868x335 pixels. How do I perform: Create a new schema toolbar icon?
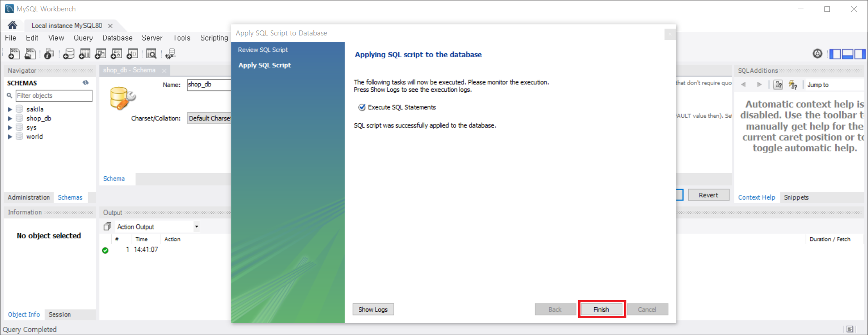[x=69, y=54]
